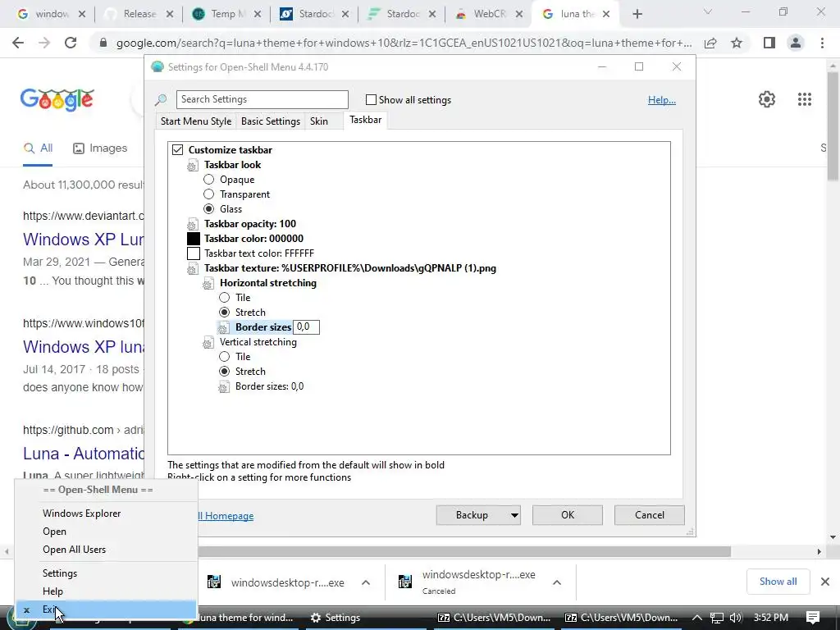840x630 pixels.
Task: Click the volume icon in system tray
Action: click(x=736, y=618)
